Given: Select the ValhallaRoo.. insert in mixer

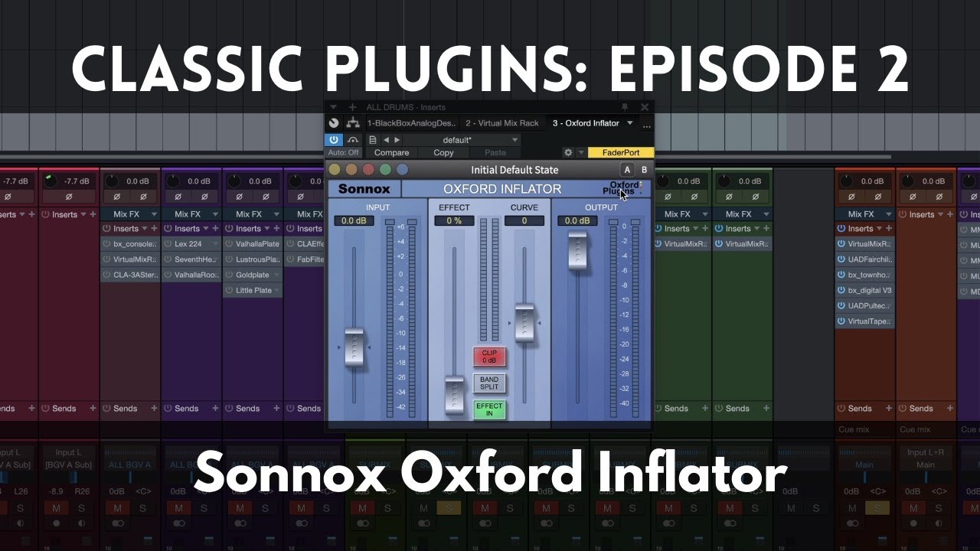Looking at the screenshot, I should [x=191, y=275].
